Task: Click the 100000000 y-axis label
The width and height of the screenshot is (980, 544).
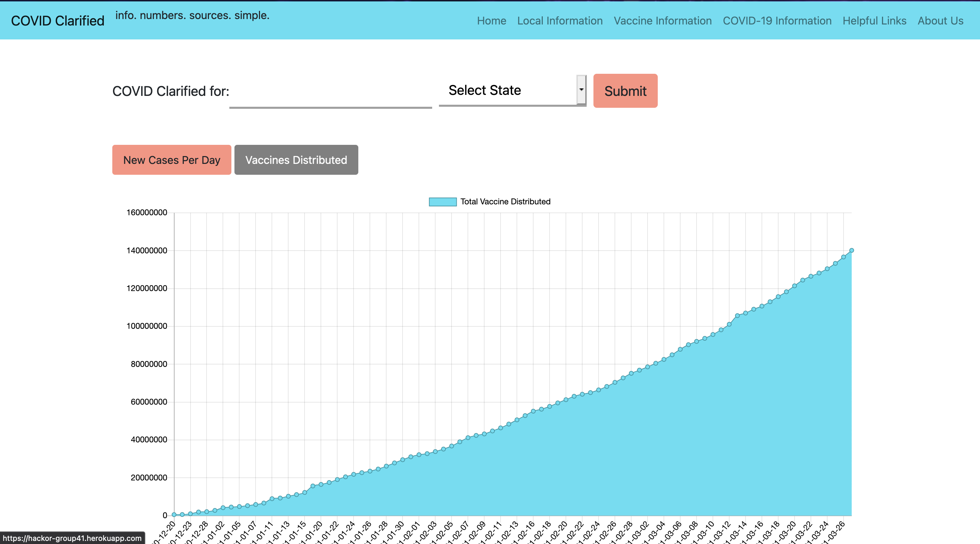Action: click(x=147, y=326)
